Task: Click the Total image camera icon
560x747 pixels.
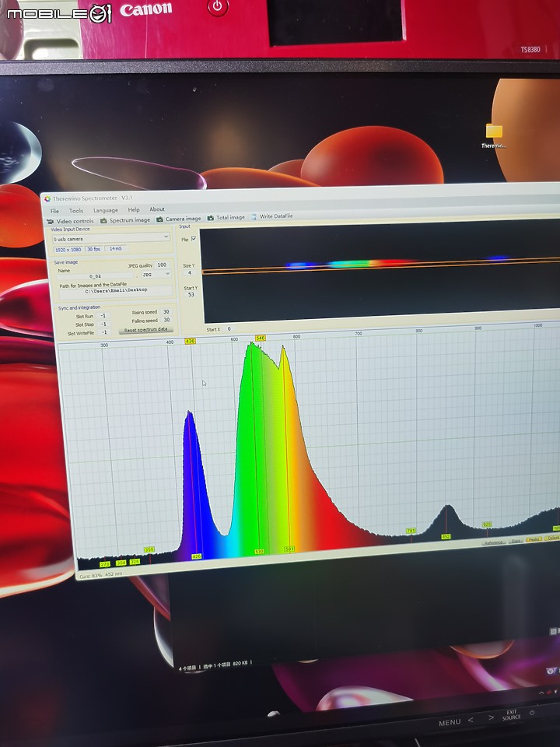Action: click(211, 218)
